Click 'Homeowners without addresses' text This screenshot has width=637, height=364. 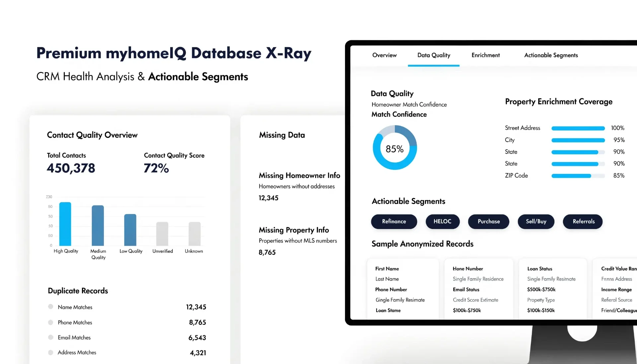297,186
